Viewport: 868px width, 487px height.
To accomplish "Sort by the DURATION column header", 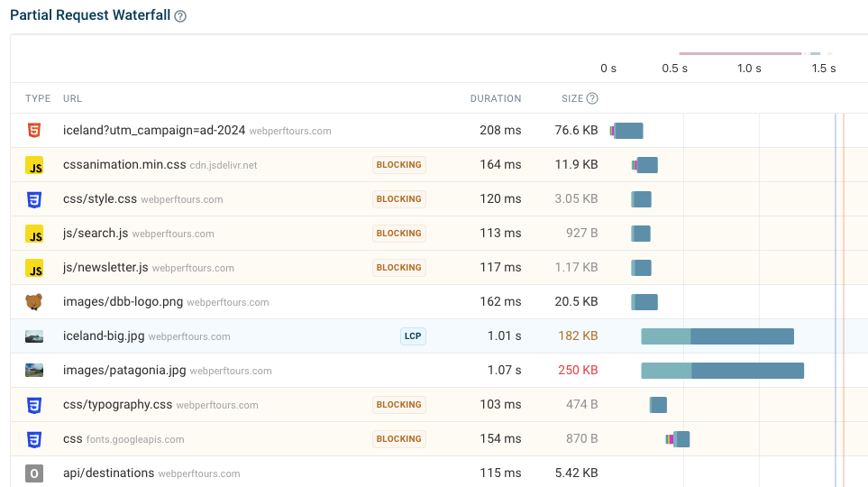I will point(495,98).
